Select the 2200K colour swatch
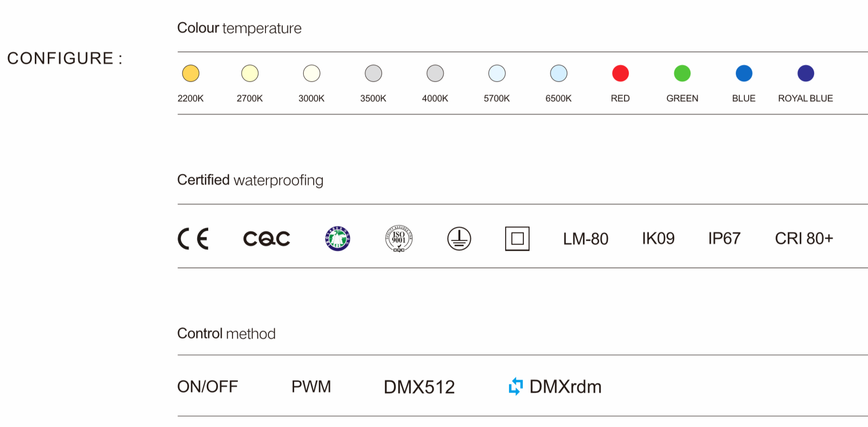Screen dimensions: 868x427 tap(191, 74)
